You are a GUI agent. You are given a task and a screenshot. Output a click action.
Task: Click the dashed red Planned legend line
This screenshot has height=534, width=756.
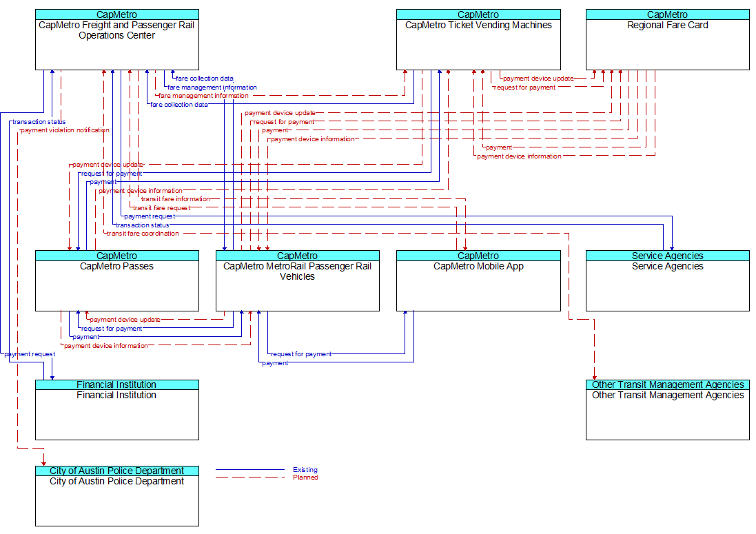pyautogui.click(x=249, y=477)
